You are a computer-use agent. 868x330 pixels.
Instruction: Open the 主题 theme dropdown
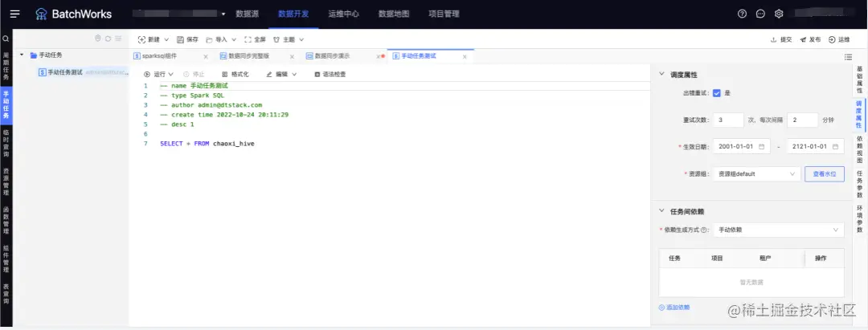pos(289,40)
